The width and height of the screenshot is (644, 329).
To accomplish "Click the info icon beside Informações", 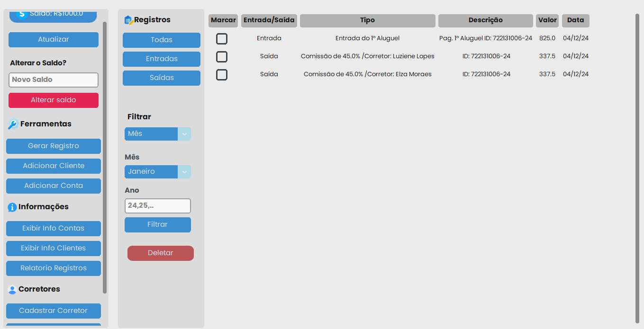I will pos(12,207).
